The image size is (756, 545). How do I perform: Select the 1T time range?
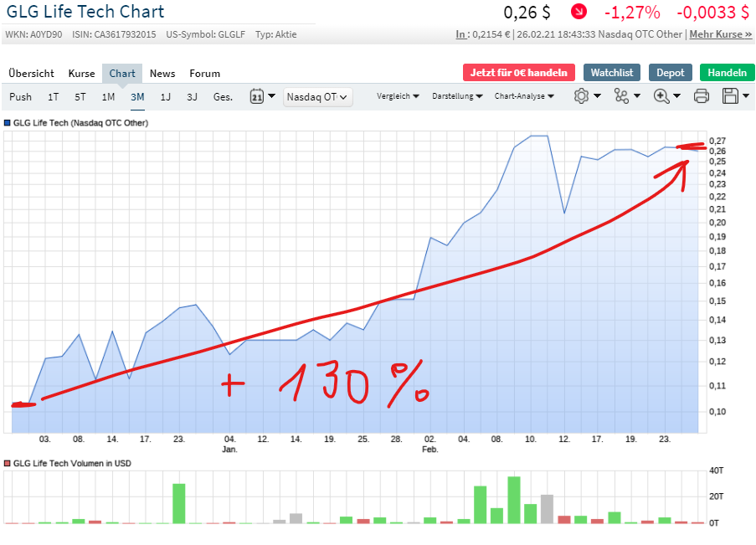pyautogui.click(x=53, y=97)
